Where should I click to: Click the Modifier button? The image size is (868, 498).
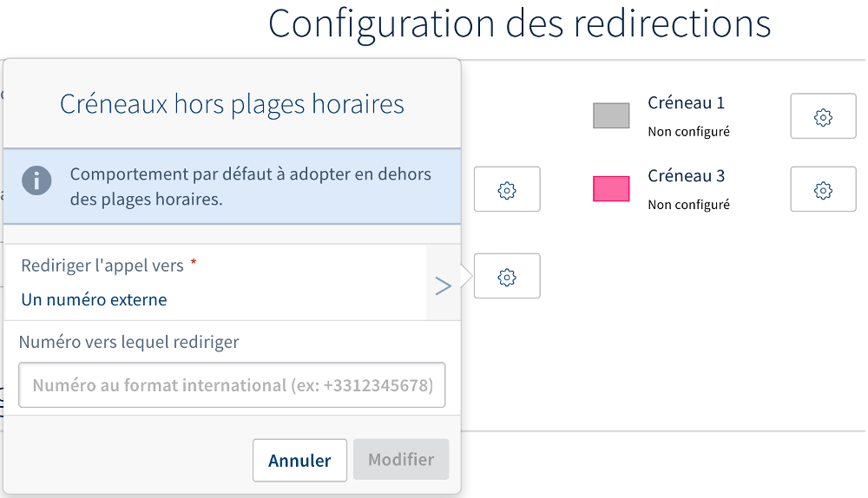400,460
